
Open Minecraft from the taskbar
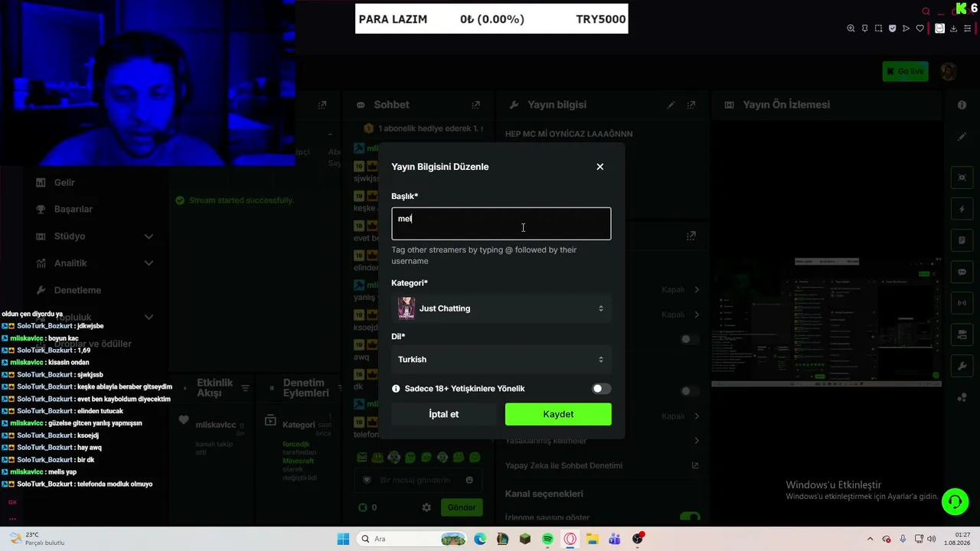(x=525, y=539)
